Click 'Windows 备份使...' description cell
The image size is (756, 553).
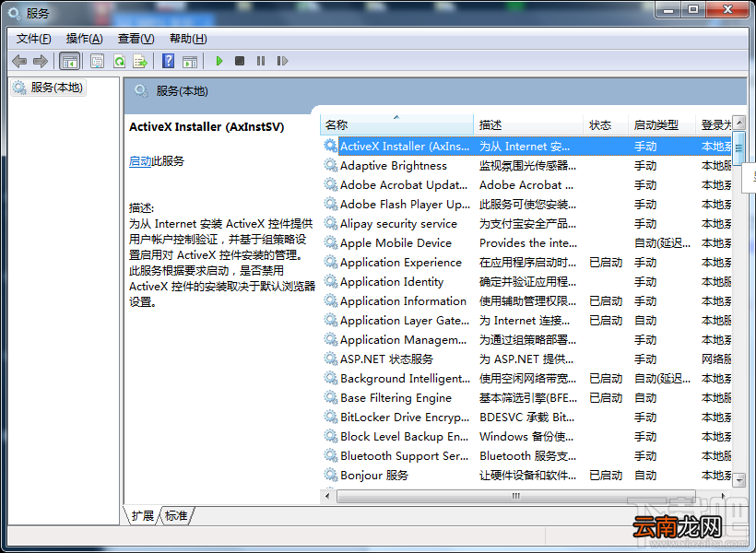[526, 436]
